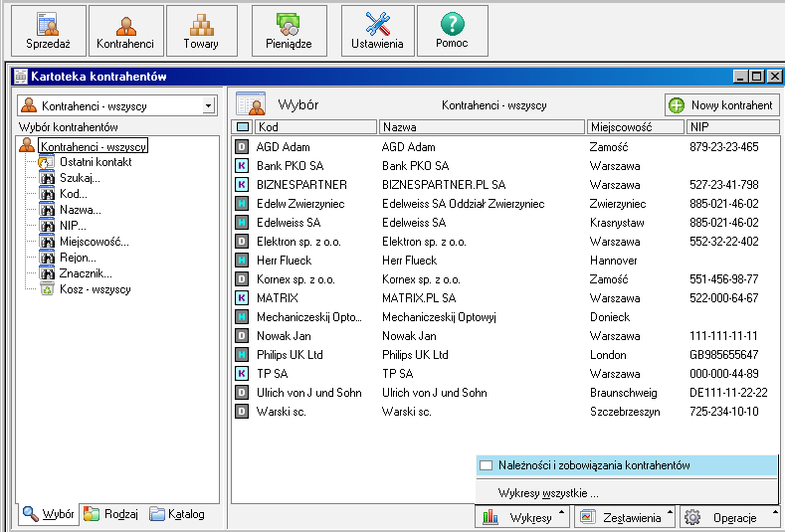The height and width of the screenshot is (532, 785).
Task: Click the D icon for Ulrich von J und Sohn
Action: point(242,393)
